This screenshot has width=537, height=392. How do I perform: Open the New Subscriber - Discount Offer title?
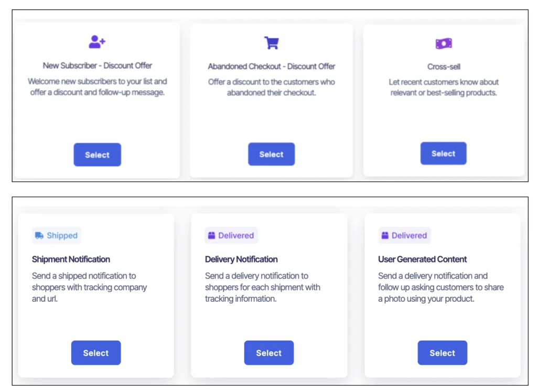tap(97, 66)
